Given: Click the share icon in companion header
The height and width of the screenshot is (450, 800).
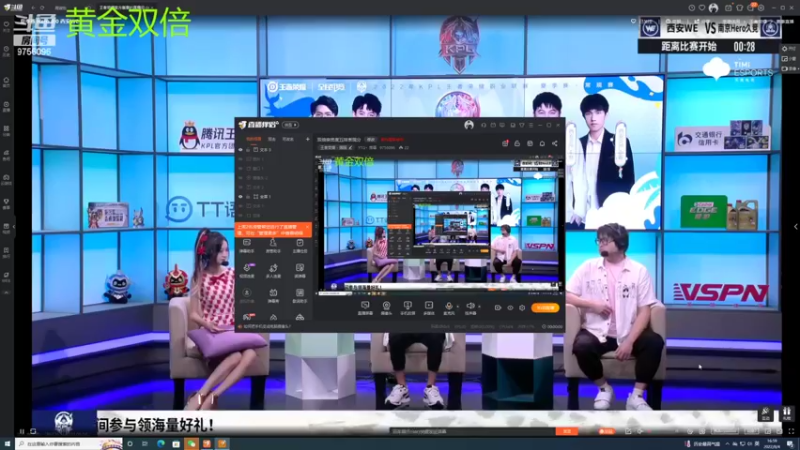Looking at the screenshot, I should pyautogui.click(x=555, y=143).
